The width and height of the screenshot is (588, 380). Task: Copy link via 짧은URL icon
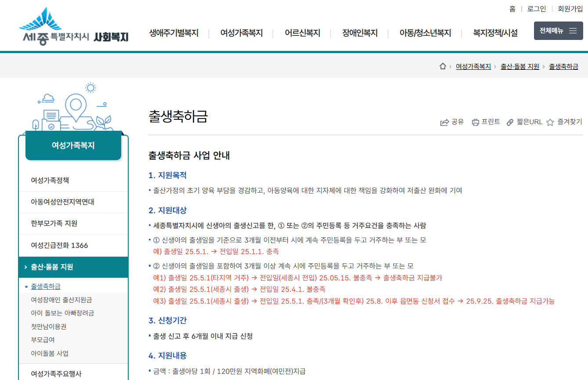click(510, 122)
